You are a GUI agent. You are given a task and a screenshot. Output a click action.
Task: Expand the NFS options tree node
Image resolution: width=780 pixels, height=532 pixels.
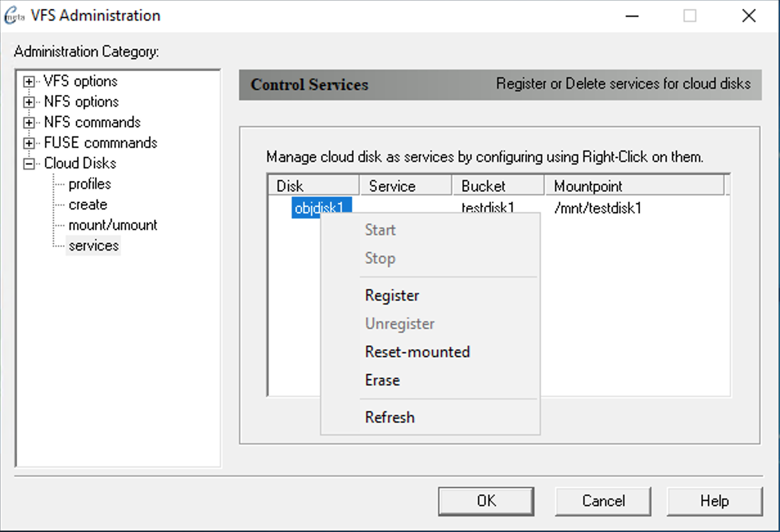29,102
